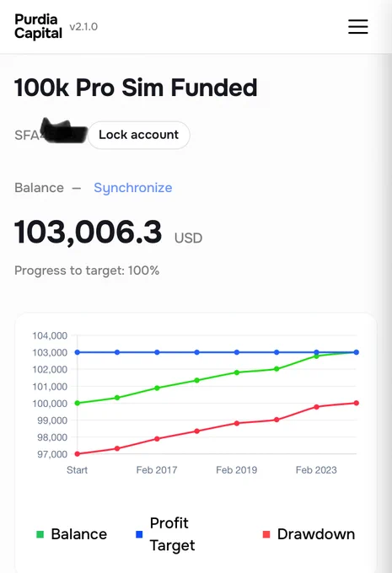Click the blue Profit Target swatch
The image size is (392, 573).
pyautogui.click(x=139, y=534)
